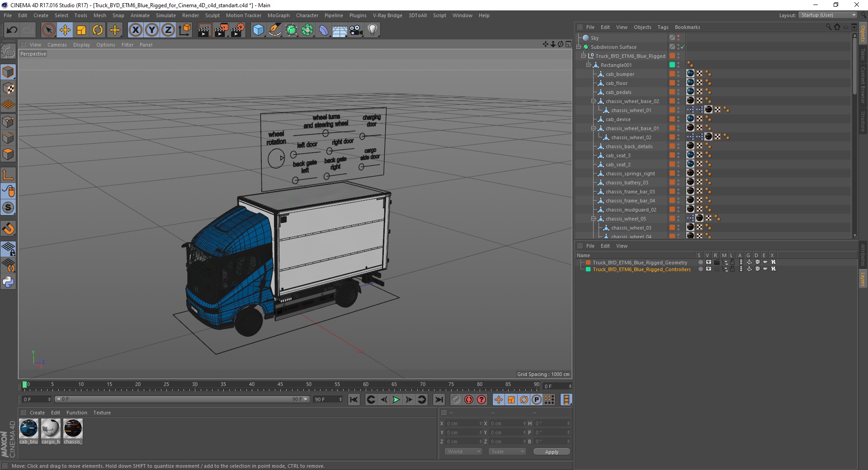Open the MoGraph menu
The height and width of the screenshot is (470, 868).
point(278,15)
